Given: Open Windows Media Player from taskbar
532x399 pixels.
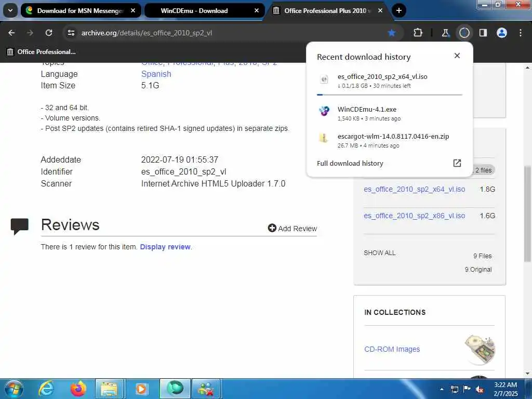Looking at the screenshot, I should tap(141, 389).
